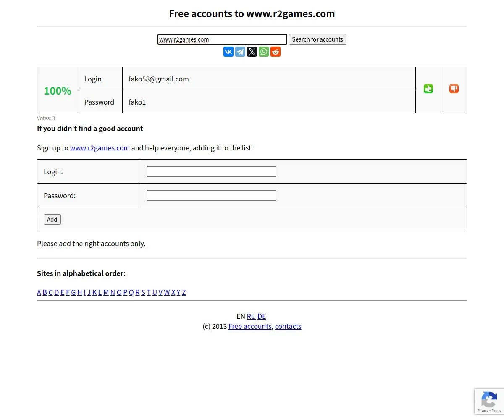Click the 100% rating value
Viewport: 504px width, 420px height.
(58, 91)
